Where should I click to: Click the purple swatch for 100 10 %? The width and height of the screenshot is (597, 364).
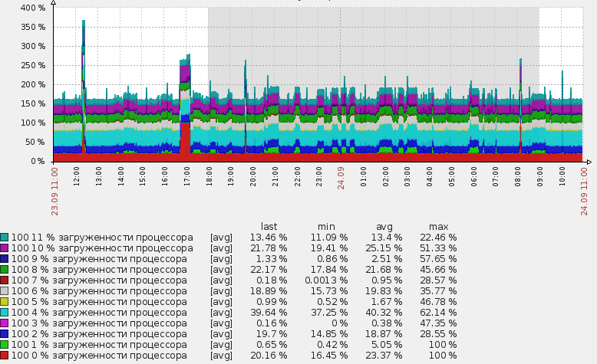tap(4, 248)
